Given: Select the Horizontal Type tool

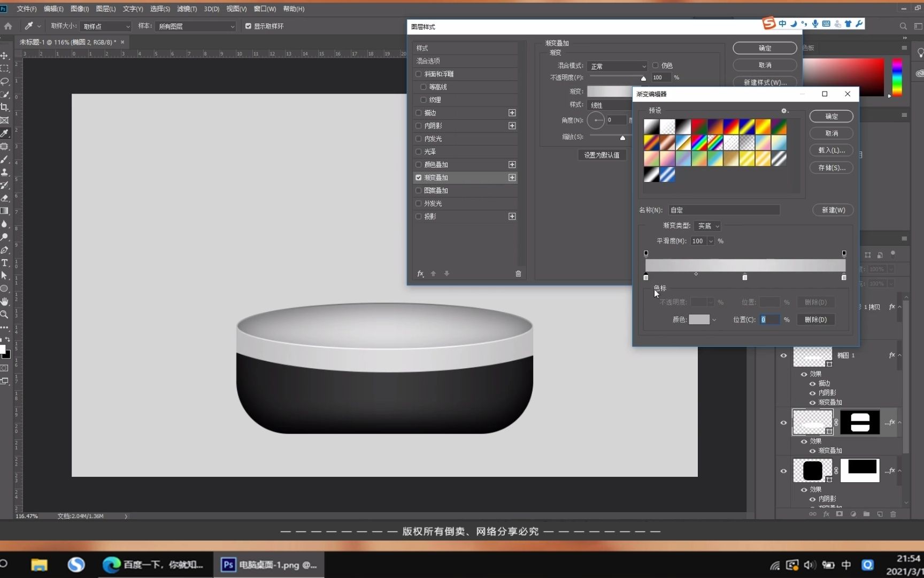Looking at the screenshot, I should [5, 263].
